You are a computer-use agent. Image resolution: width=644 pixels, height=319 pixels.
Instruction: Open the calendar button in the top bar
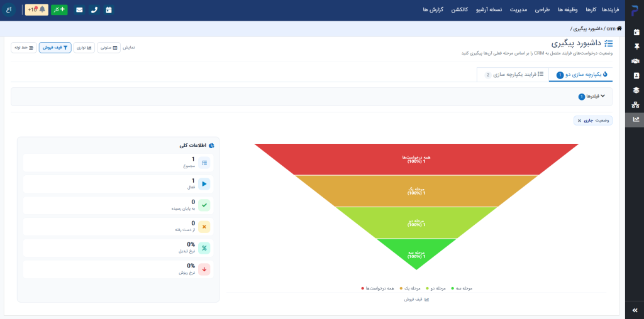click(108, 10)
